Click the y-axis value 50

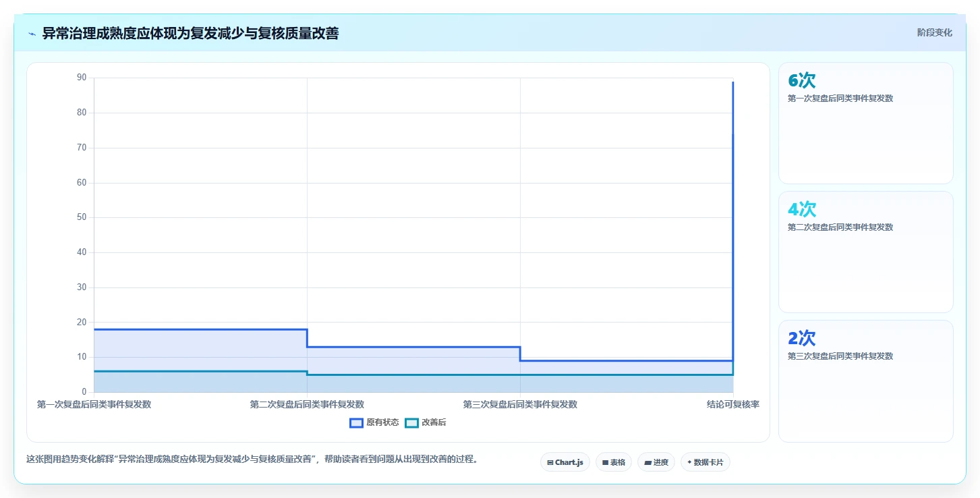(82, 217)
